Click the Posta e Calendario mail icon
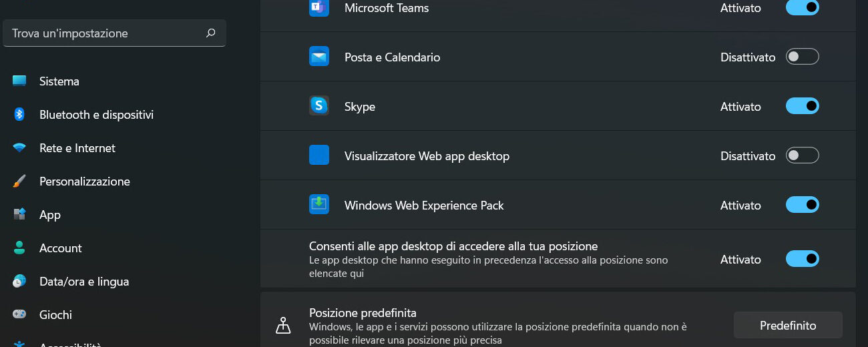Image resolution: width=868 pixels, height=347 pixels. 319,57
